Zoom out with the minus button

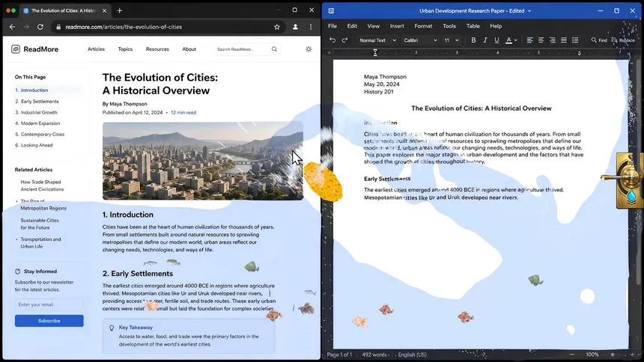point(571,355)
